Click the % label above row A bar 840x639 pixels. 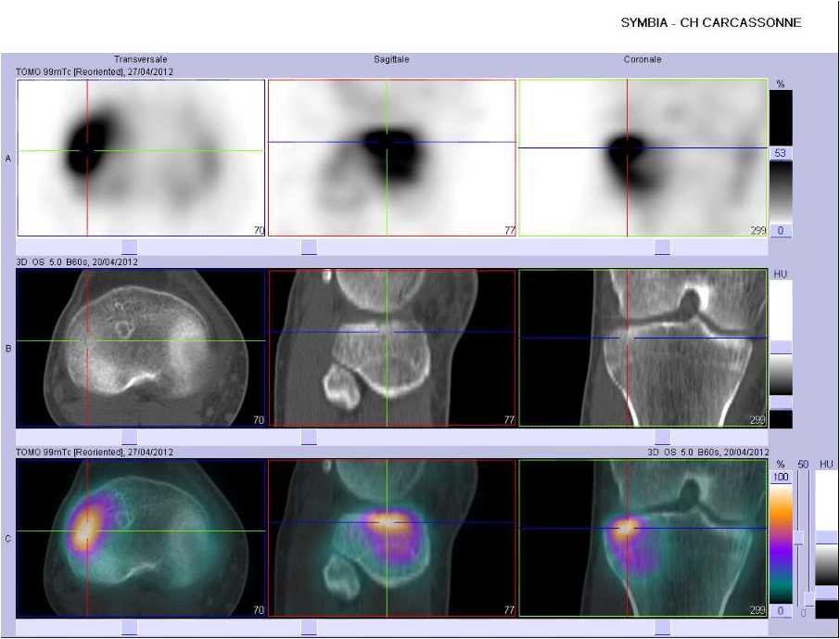pos(781,84)
